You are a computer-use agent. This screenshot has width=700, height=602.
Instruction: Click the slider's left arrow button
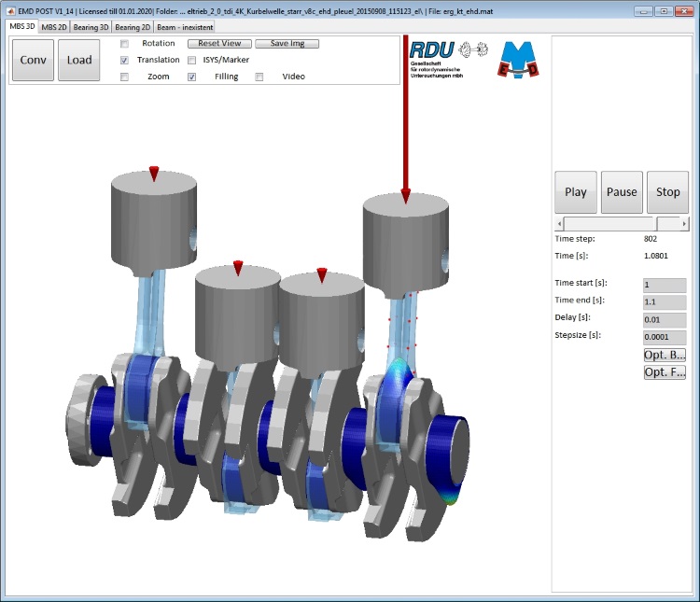pos(559,224)
